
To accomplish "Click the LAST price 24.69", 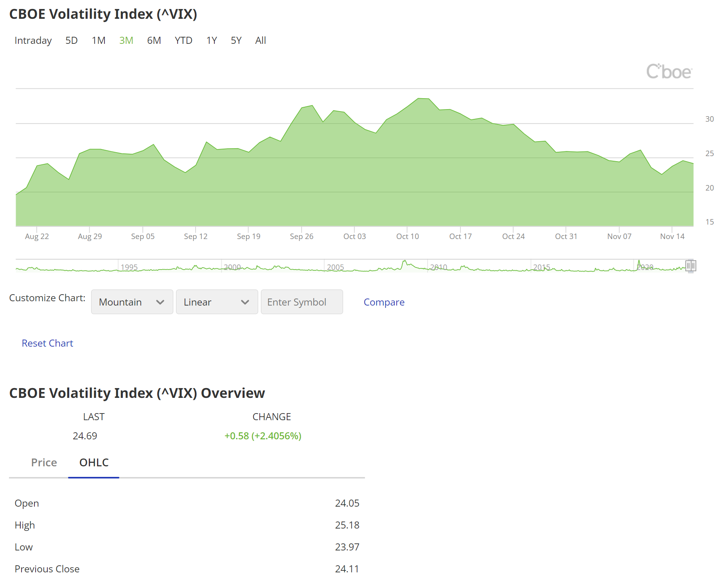I will click(x=85, y=436).
